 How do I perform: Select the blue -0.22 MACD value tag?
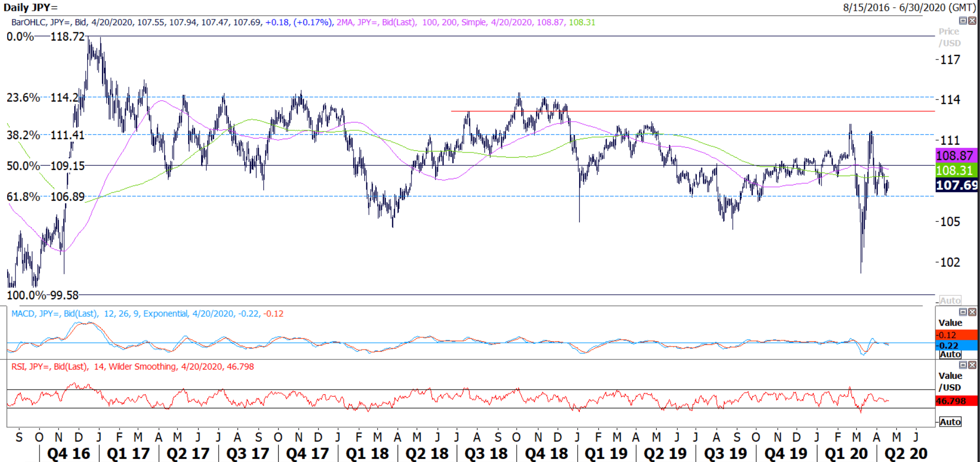(x=956, y=345)
